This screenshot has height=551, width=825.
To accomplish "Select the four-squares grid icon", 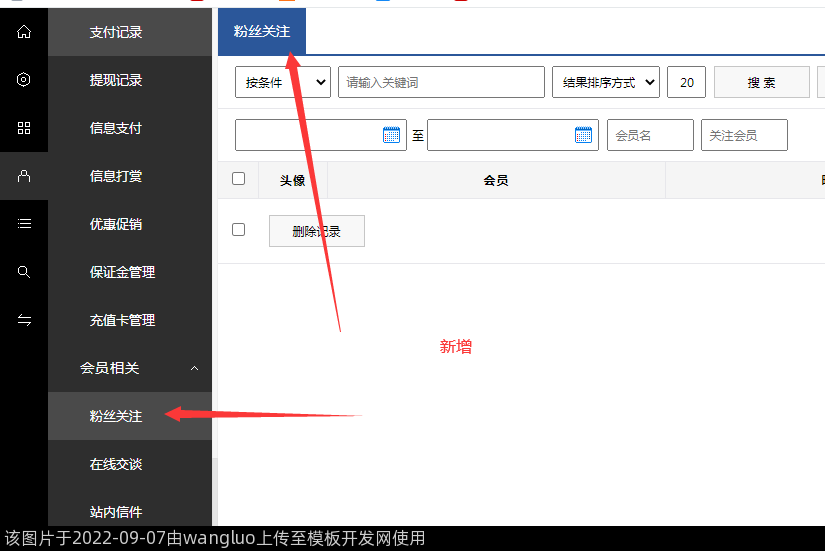I will (24, 128).
